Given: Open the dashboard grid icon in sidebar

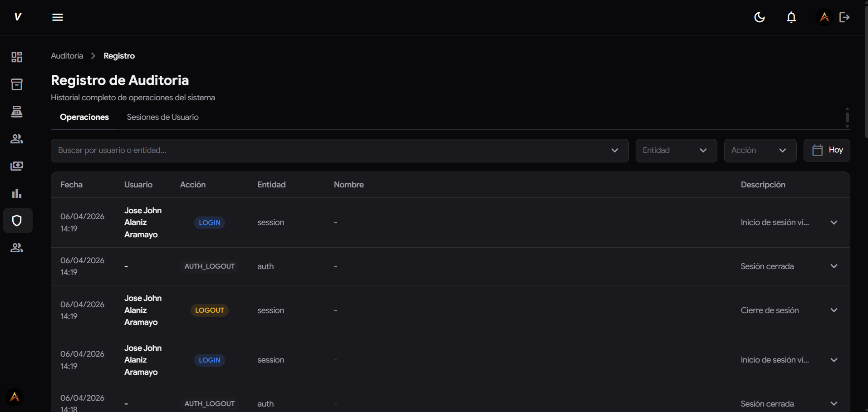Looking at the screenshot, I should click(17, 57).
